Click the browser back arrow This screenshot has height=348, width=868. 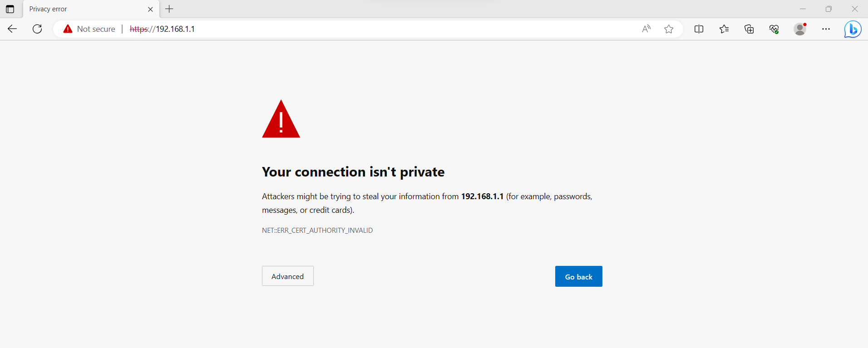[x=12, y=29]
